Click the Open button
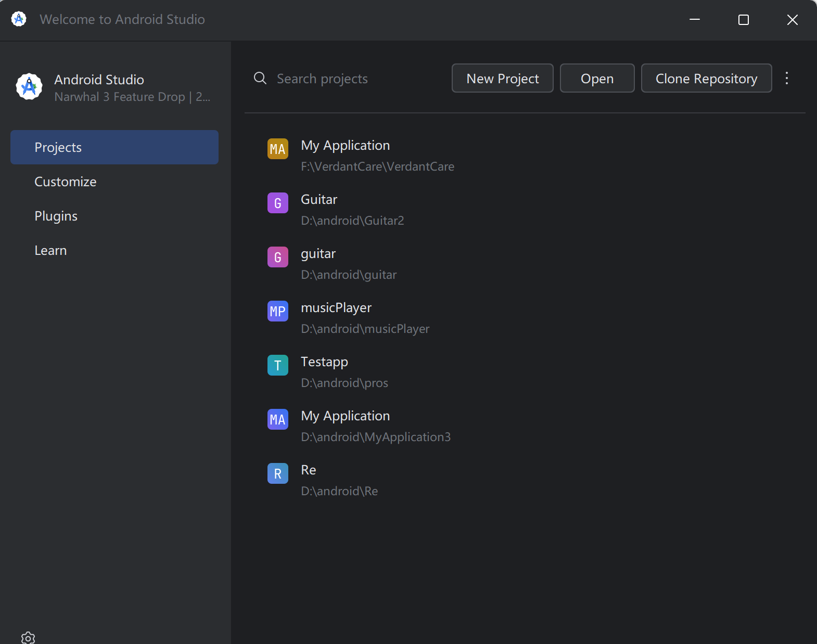Image resolution: width=817 pixels, height=644 pixels. click(x=597, y=78)
